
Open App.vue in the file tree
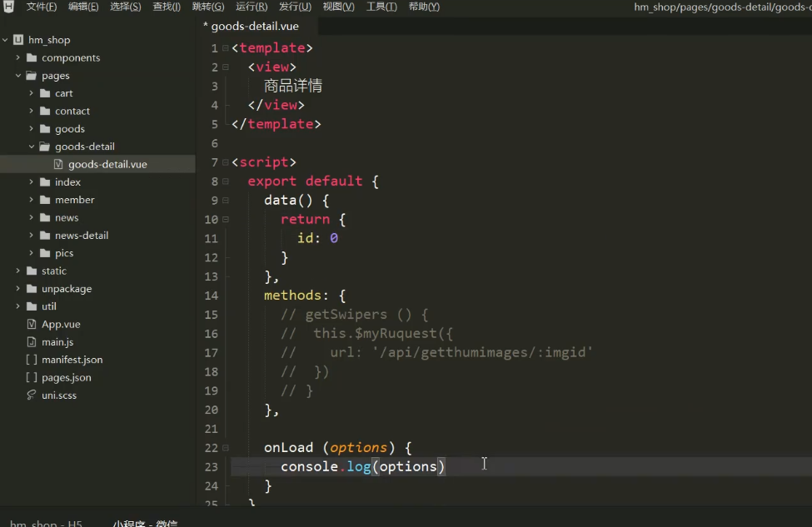pos(61,324)
